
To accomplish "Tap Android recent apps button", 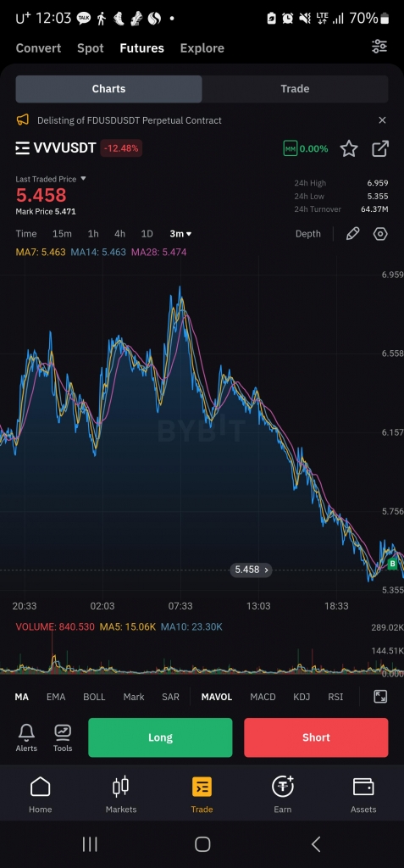I will 90,844.
